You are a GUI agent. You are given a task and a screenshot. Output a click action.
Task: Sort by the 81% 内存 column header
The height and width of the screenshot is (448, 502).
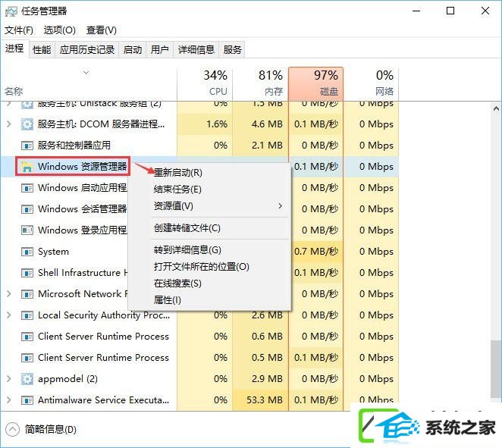click(x=260, y=83)
